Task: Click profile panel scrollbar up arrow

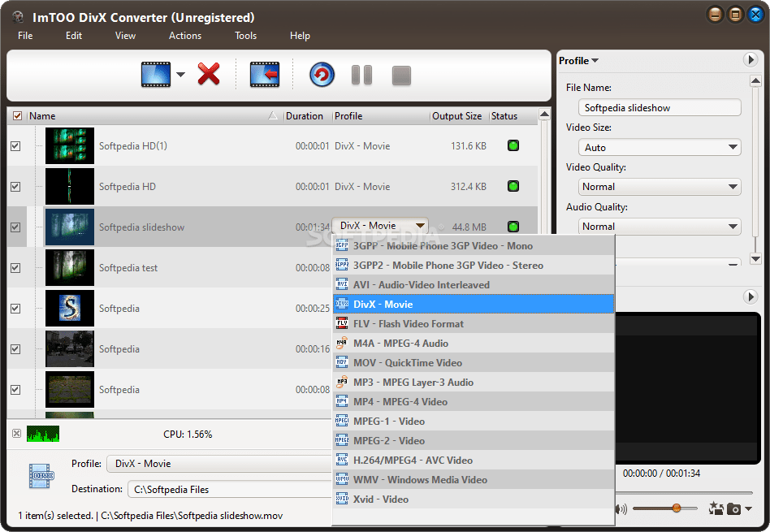Action: (x=755, y=80)
